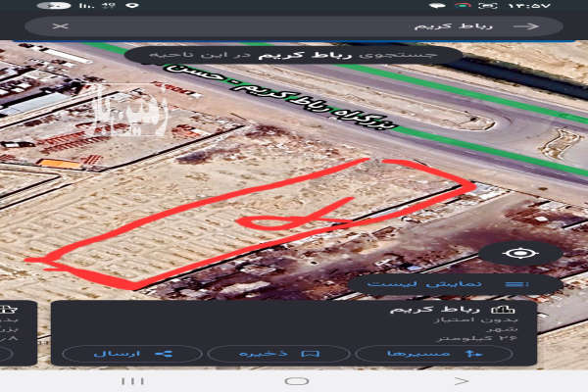
Task: Open the partially visible card at left
Action: click(18, 333)
